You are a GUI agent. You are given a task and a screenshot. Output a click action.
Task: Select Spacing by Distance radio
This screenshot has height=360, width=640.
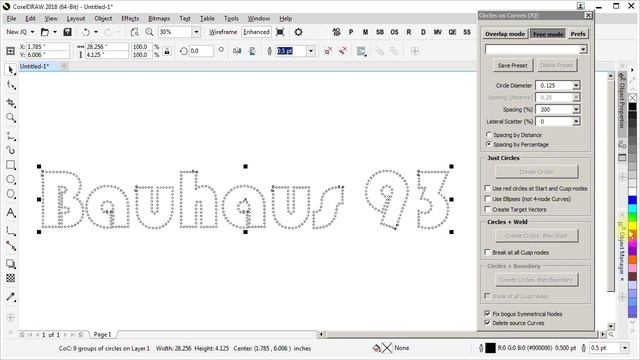click(x=489, y=134)
